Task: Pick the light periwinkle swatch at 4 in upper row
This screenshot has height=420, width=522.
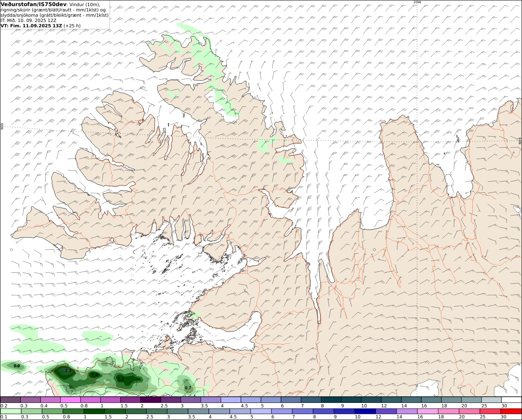Action: [231, 400]
